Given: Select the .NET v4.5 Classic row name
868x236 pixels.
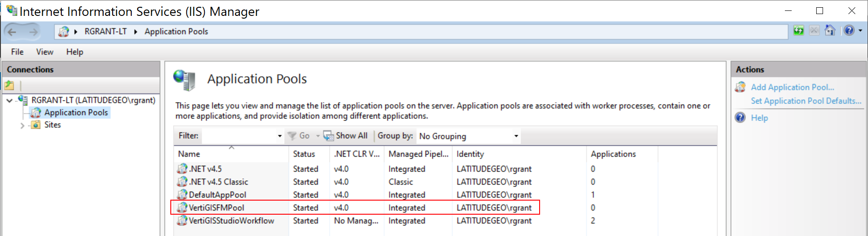Looking at the screenshot, I should click(218, 182).
